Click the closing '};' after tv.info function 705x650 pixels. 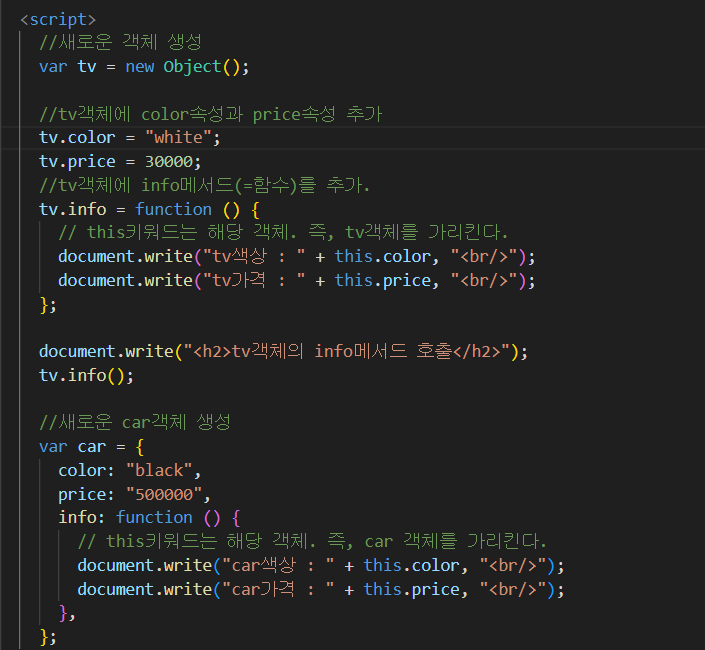pyautogui.click(x=48, y=305)
